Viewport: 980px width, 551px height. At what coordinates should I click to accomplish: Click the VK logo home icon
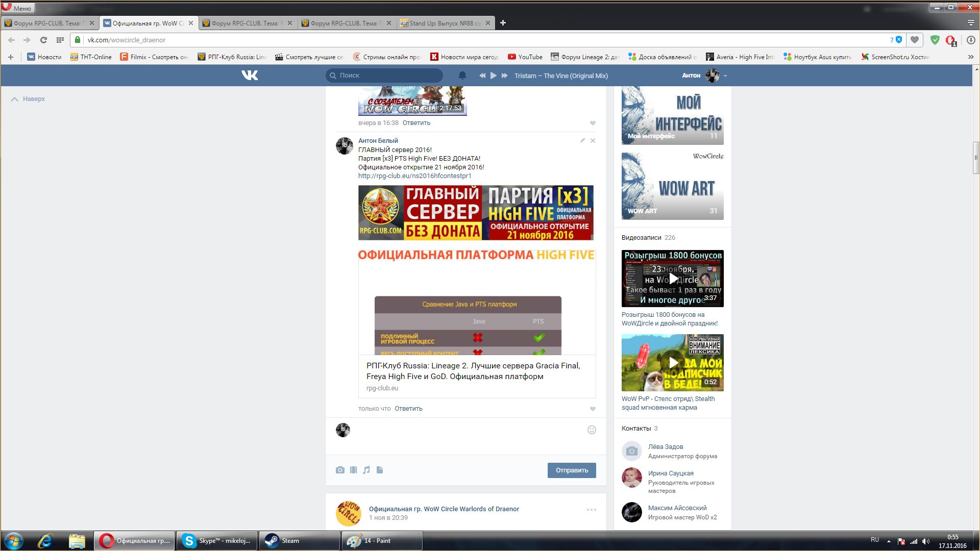point(250,76)
